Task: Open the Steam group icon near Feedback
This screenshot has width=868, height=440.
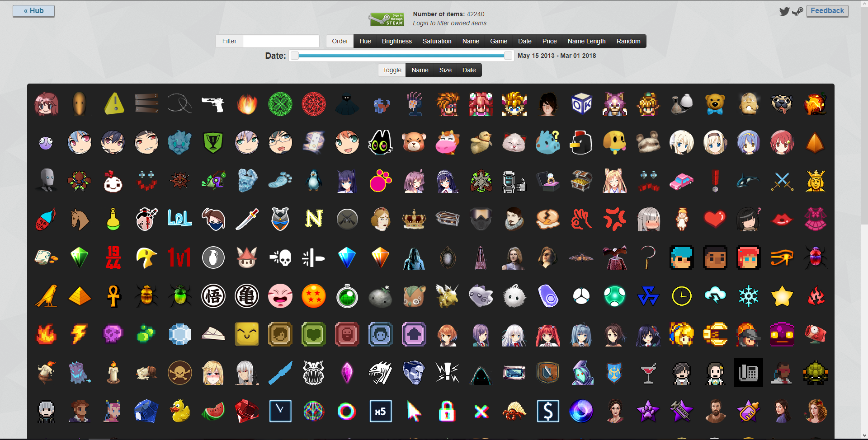Action: click(797, 11)
